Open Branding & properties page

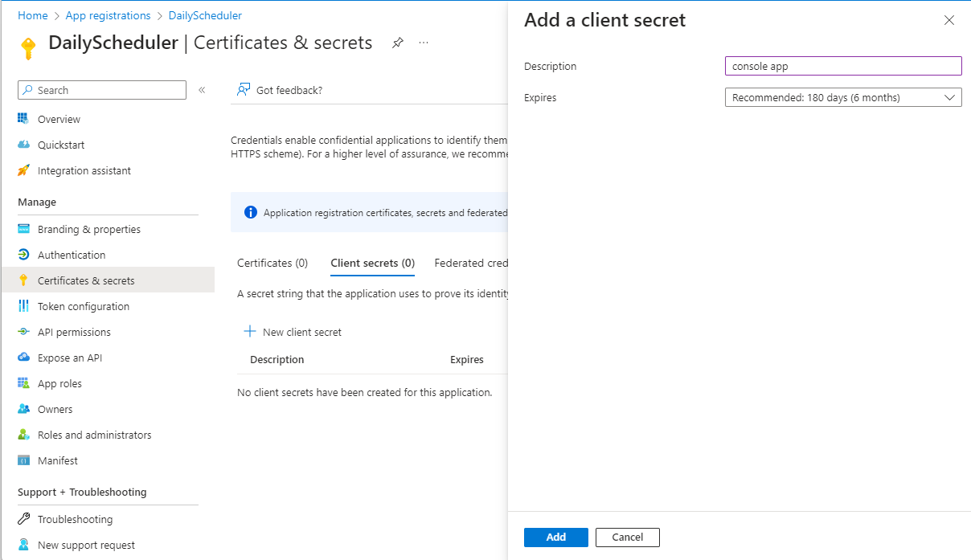tap(89, 229)
